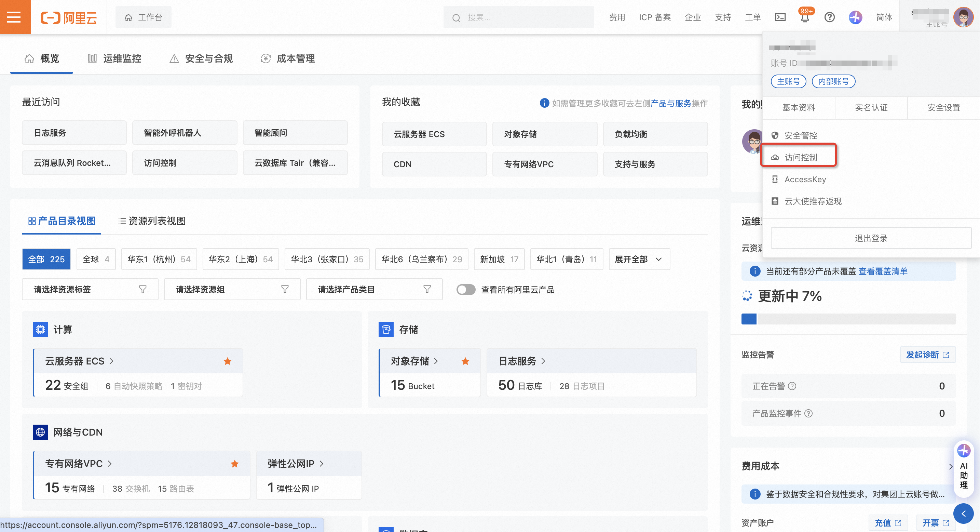Click the info icon in 我的收藏 hint
The image size is (980, 532).
click(x=544, y=103)
